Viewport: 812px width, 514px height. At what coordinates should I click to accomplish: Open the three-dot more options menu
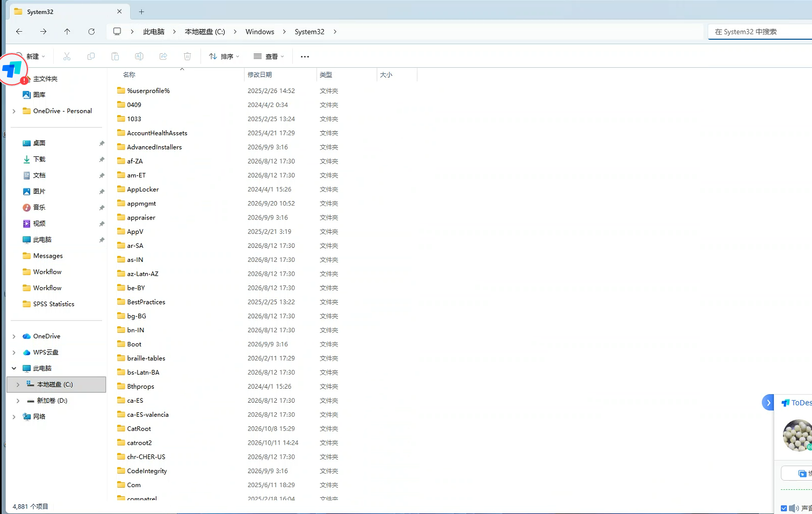[305, 56]
